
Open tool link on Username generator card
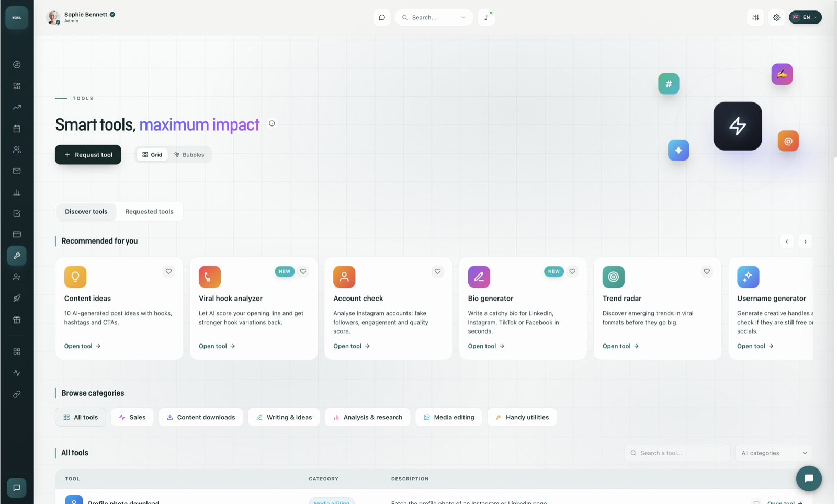point(755,346)
